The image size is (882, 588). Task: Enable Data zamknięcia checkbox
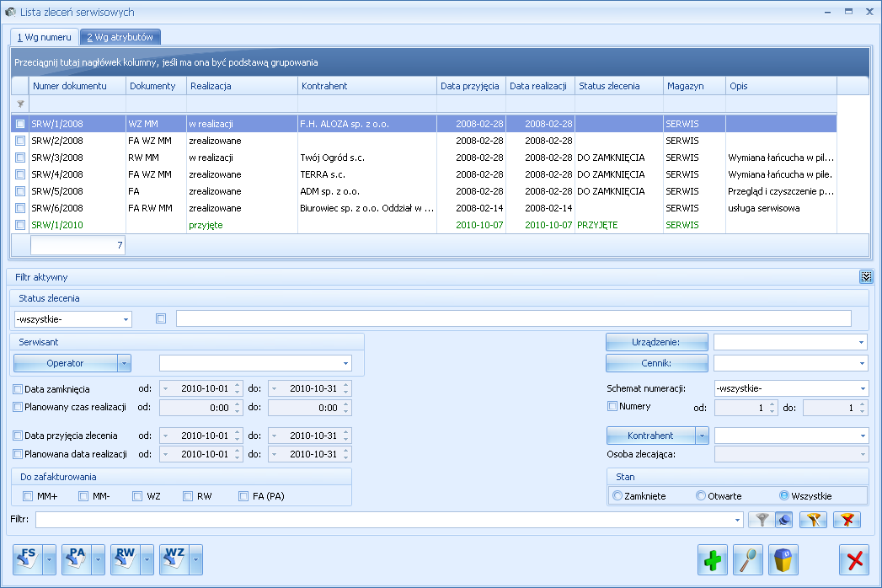[x=18, y=389]
